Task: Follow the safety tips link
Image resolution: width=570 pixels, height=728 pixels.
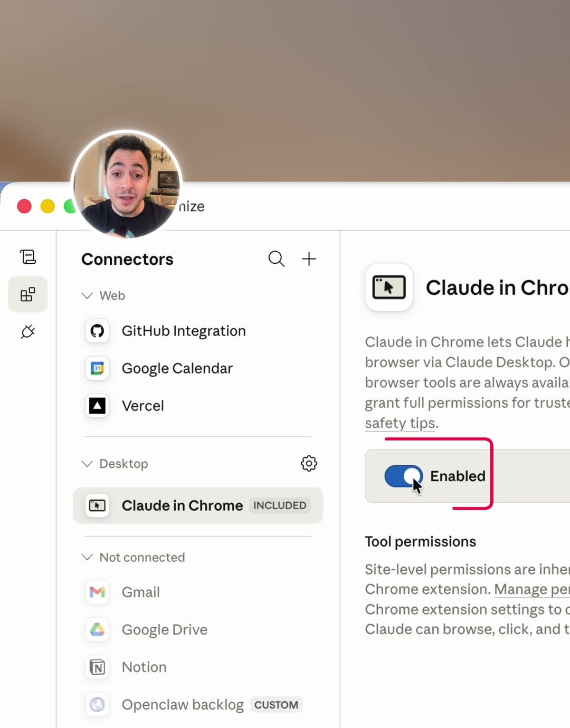Action: 401,424
